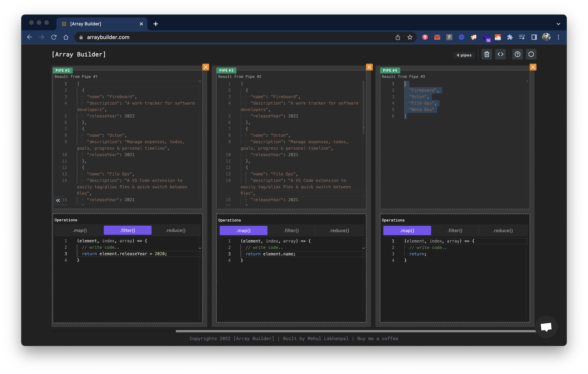
Task: Open the browser three-dot menu
Action: point(558,37)
